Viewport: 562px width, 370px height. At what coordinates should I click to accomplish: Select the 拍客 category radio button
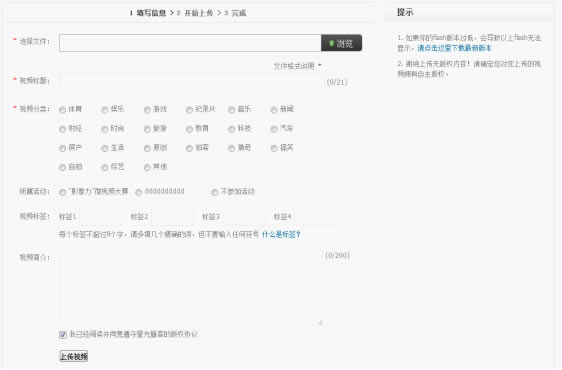tap(189, 148)
